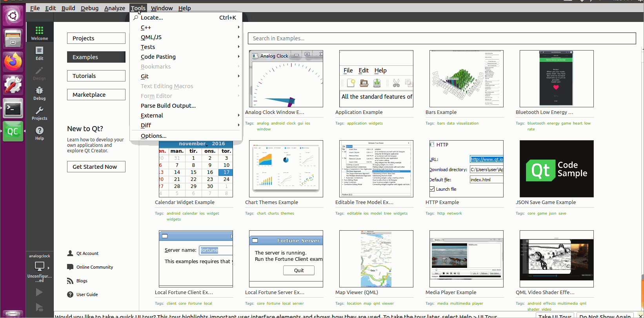Click the Online Community chat icon
The height and width of the screenshot is (318, 644).
point(70,267)
